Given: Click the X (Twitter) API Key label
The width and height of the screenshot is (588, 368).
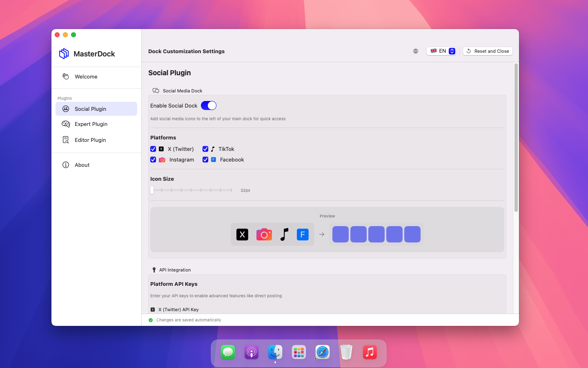Looking at the screenshot, I should (178, 310).
